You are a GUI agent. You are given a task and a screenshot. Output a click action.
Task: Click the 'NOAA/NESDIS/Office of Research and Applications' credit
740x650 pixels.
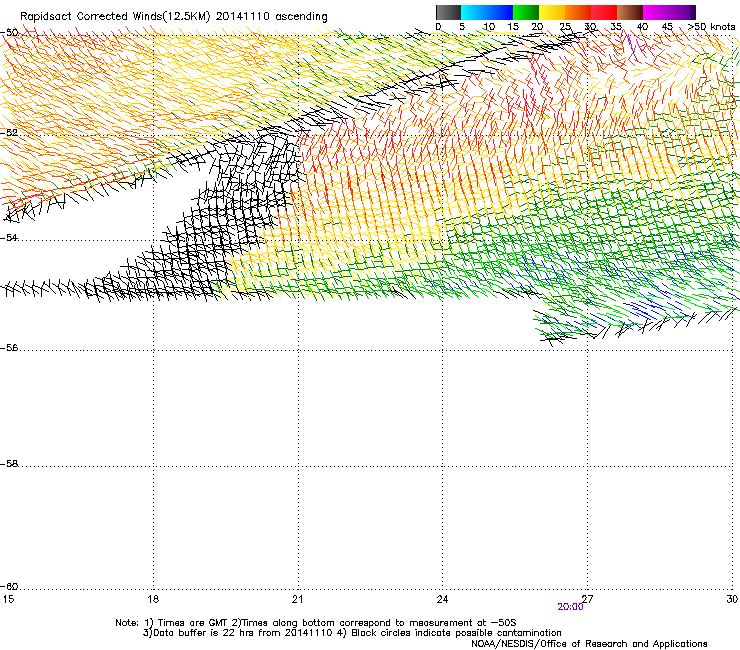[x=589, y=644]
